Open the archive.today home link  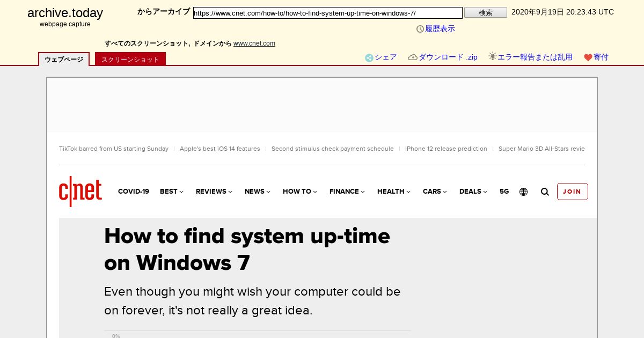pos(65,13)
